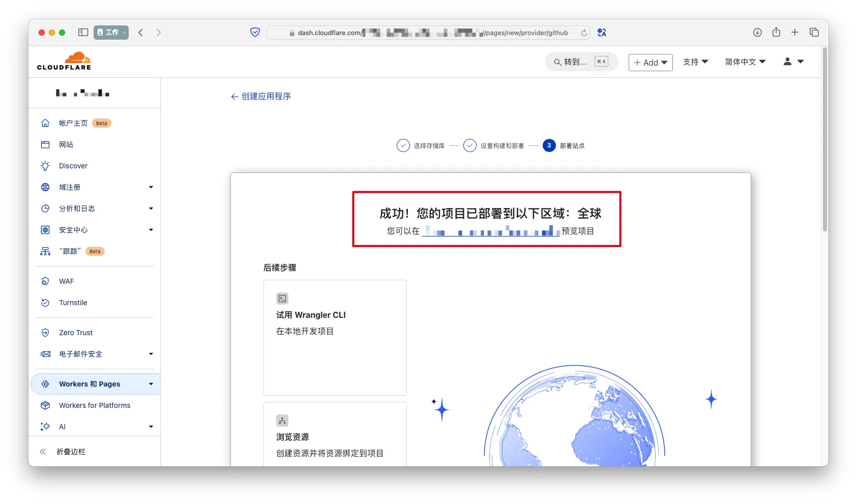Click the WAF shield icon
The image size is (857, 504).
click(x=45, y=281)
